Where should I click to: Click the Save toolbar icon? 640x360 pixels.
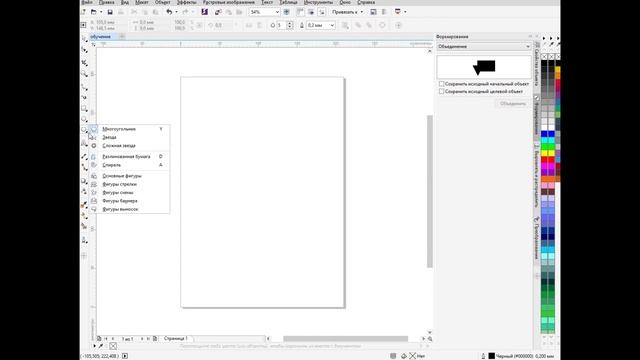(x=110, y=12)
